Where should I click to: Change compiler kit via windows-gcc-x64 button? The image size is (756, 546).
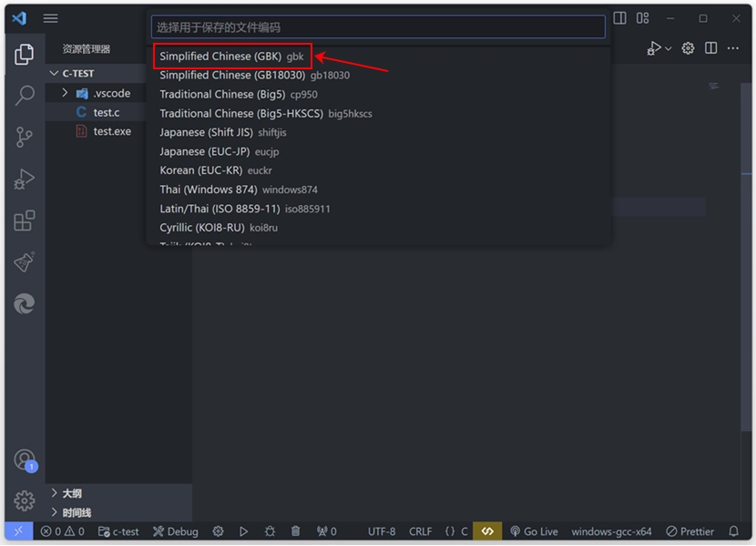[610, 531]
